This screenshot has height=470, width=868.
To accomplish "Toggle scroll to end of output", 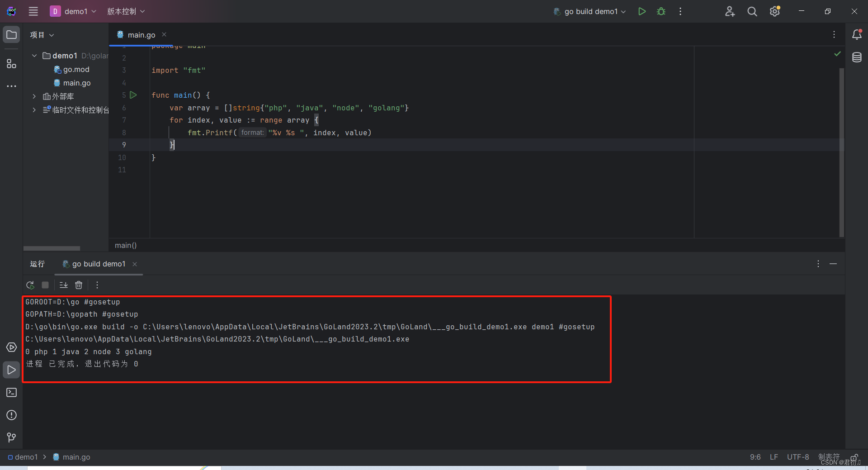I will coord(64,285).
